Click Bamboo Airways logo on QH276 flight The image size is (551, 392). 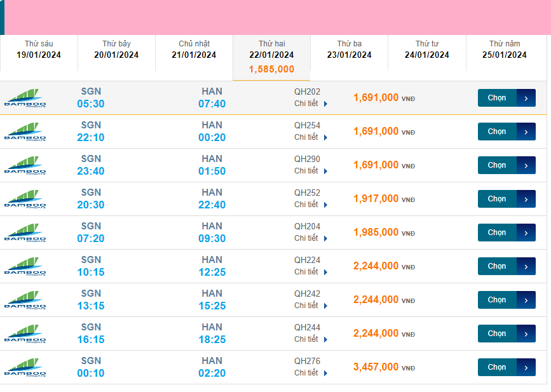(25, 367)
